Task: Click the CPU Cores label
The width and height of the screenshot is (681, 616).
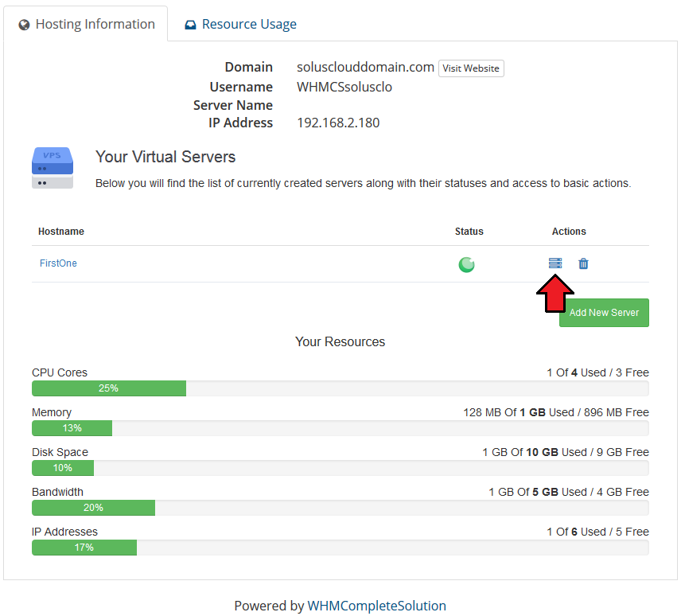Action: click(60, 372)
